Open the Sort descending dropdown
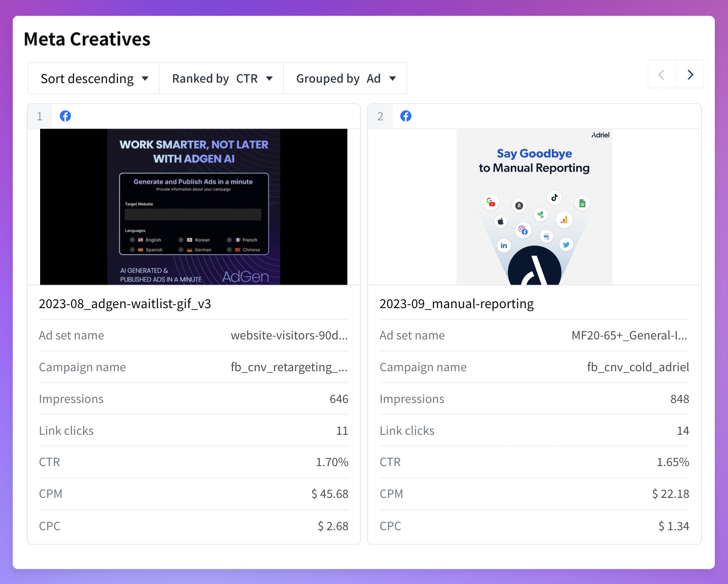Image resolution: width=728 pixels, height=584 pixels. 94,78
